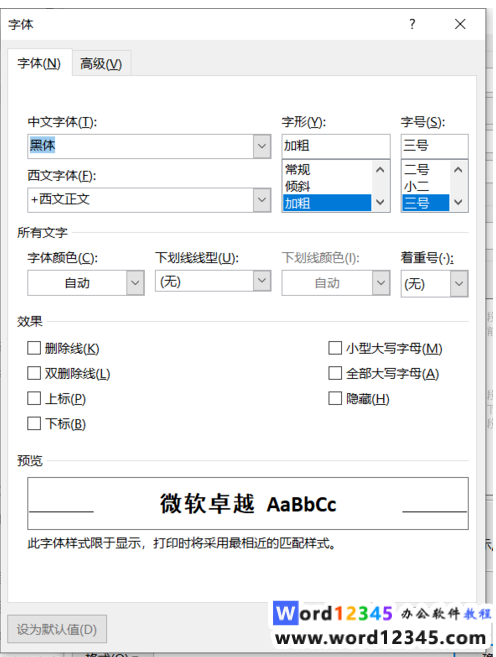
Task: Select 三号 in the 字号 list
Action: tap(426, 203)
